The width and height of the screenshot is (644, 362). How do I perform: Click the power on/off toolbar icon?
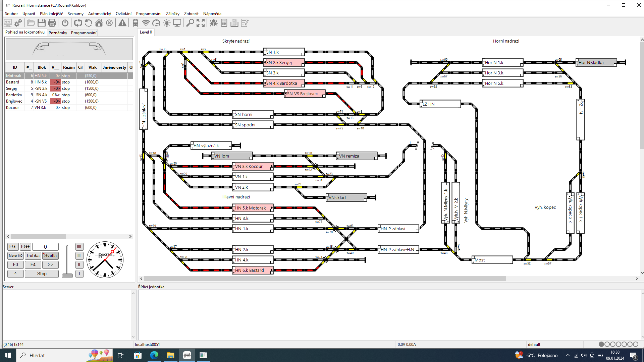pyautogui.click(x=65, y=23)
